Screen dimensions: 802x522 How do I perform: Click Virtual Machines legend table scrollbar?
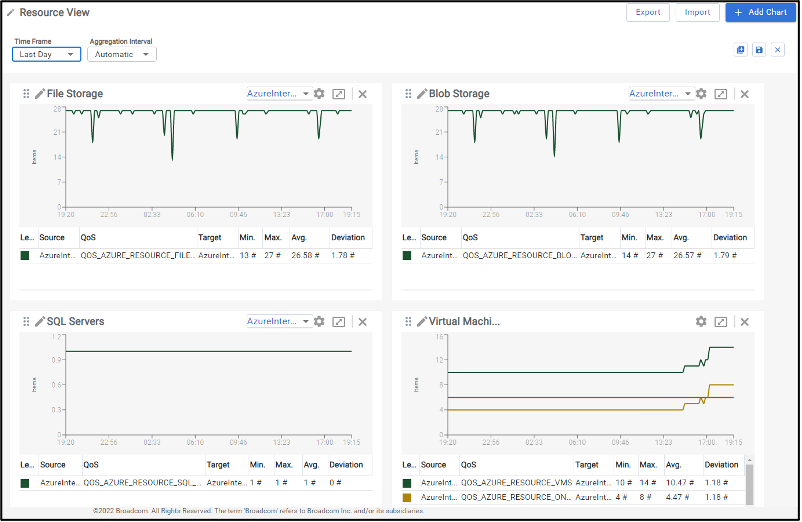750,485
